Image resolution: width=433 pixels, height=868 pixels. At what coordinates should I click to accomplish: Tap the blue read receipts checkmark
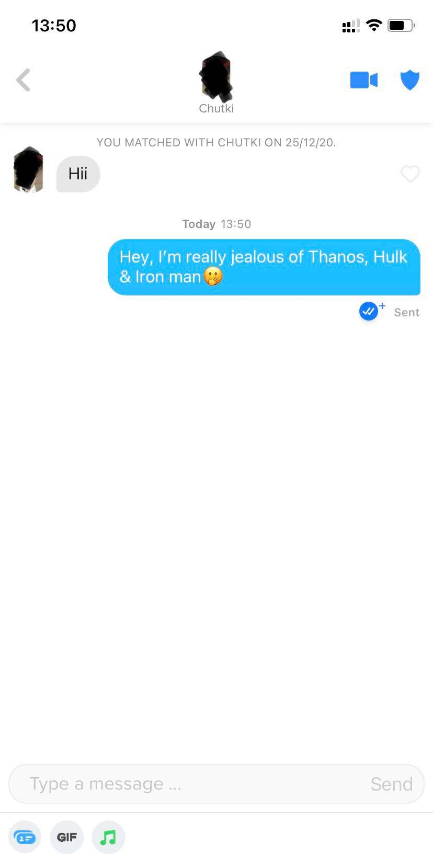(x=369, y=311)
